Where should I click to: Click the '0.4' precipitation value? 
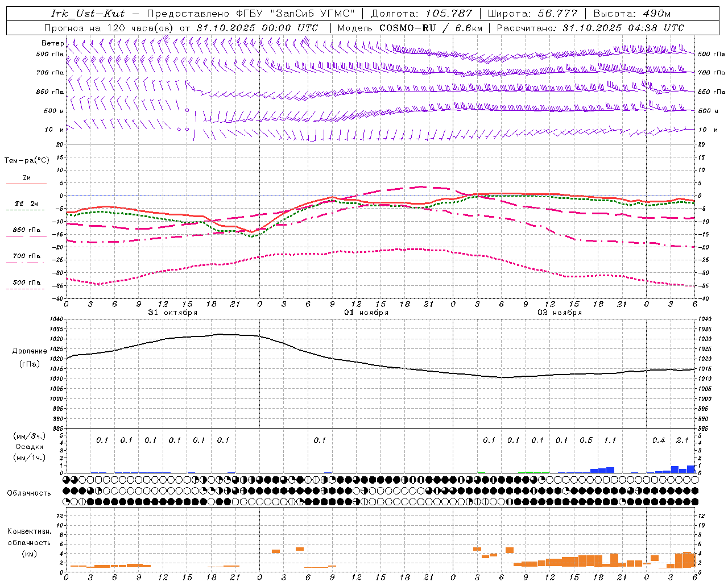point(659,440)
